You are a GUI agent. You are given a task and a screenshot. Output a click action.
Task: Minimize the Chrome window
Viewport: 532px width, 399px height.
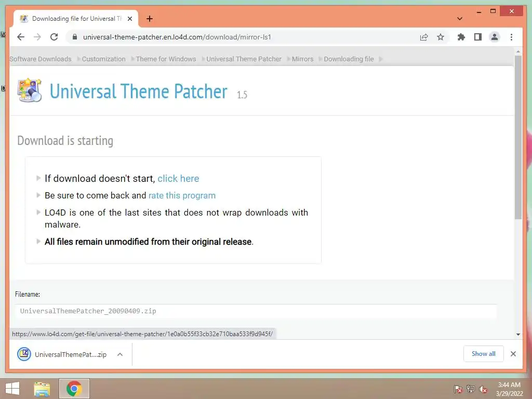pos(478,11)
